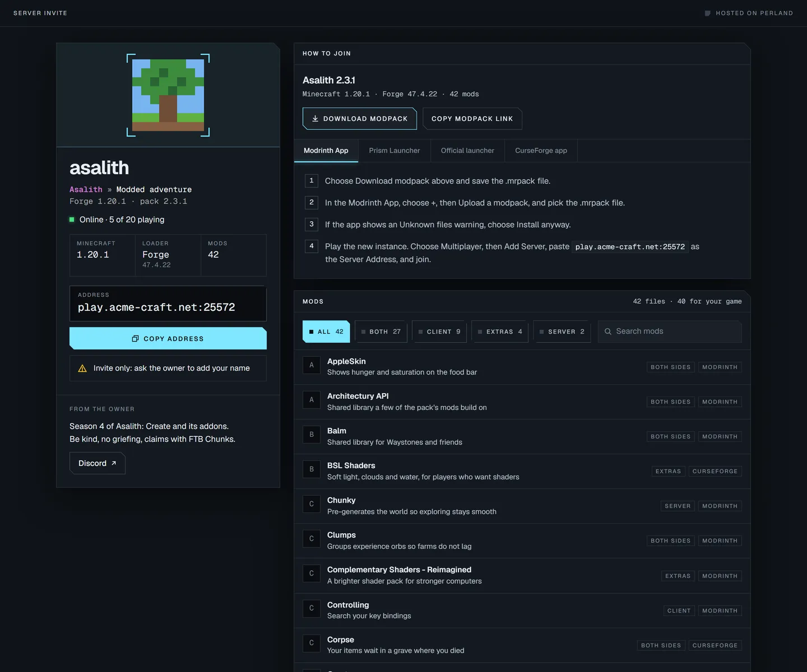
Task: Click the copy icon on Copy Address button
Action: [135, 339]
